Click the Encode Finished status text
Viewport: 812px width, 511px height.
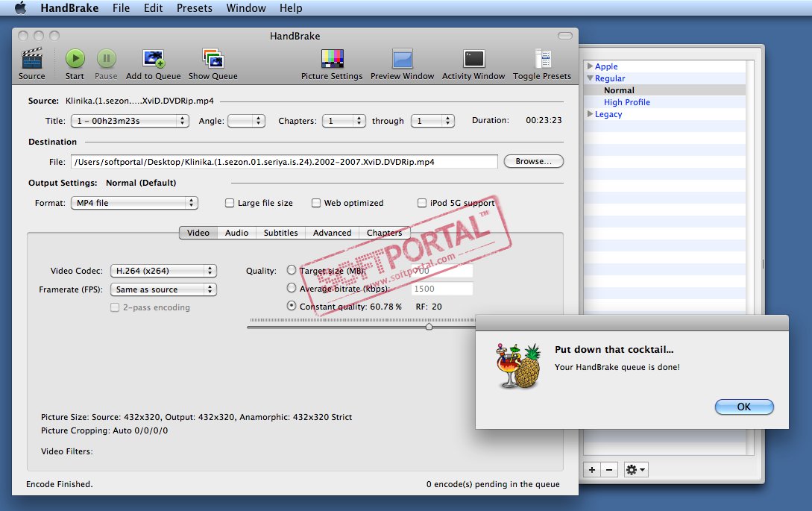point(60,484)
